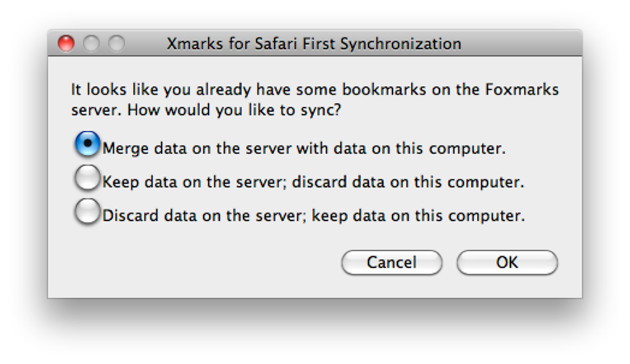This screenshot has height=364, width=630.
Task: Click the "Discard data on the server" label text
Action: (x=204, y=216)
